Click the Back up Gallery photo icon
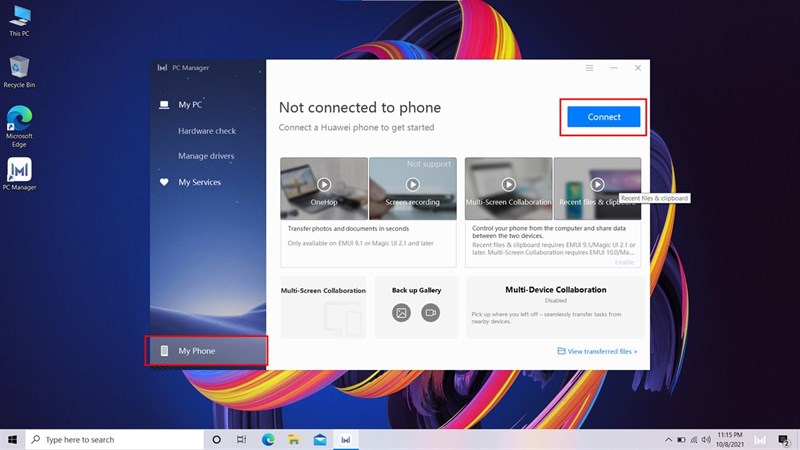This screenshot has width=800, height=450. (x=401, y=313)
